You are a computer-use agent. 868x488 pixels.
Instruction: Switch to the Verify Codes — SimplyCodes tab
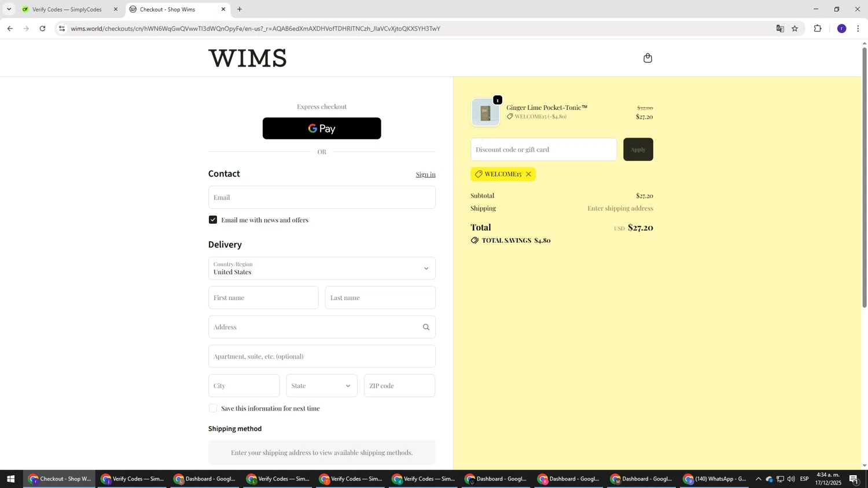[67, 9]
